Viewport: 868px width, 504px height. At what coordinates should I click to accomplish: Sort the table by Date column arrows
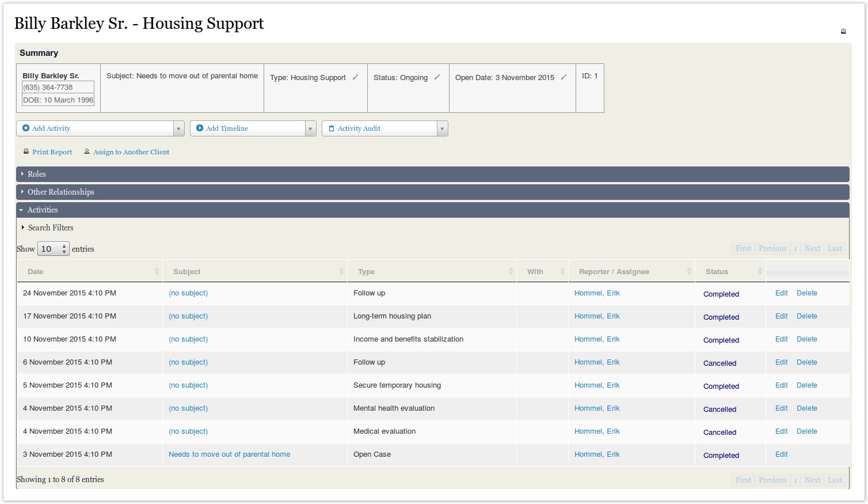click(157, 271)
